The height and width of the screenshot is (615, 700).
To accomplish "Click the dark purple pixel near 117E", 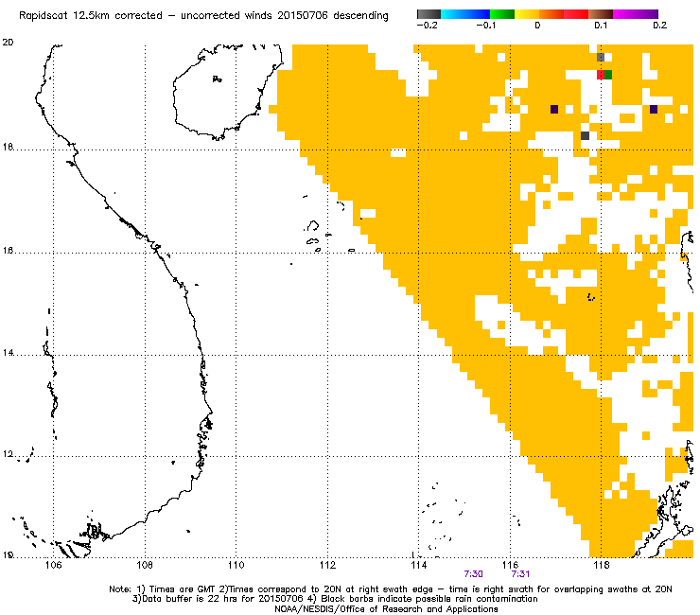I will [x=554, y=109].
